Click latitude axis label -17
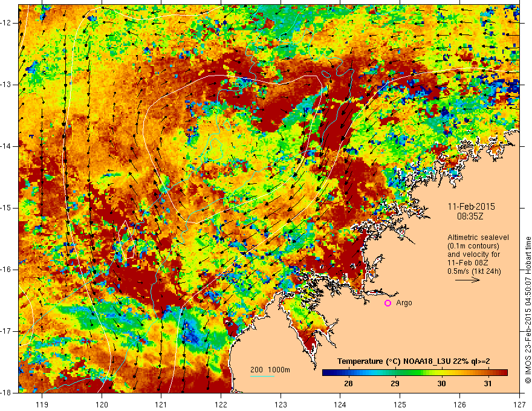The image size is (532, 411). (6, 331)
